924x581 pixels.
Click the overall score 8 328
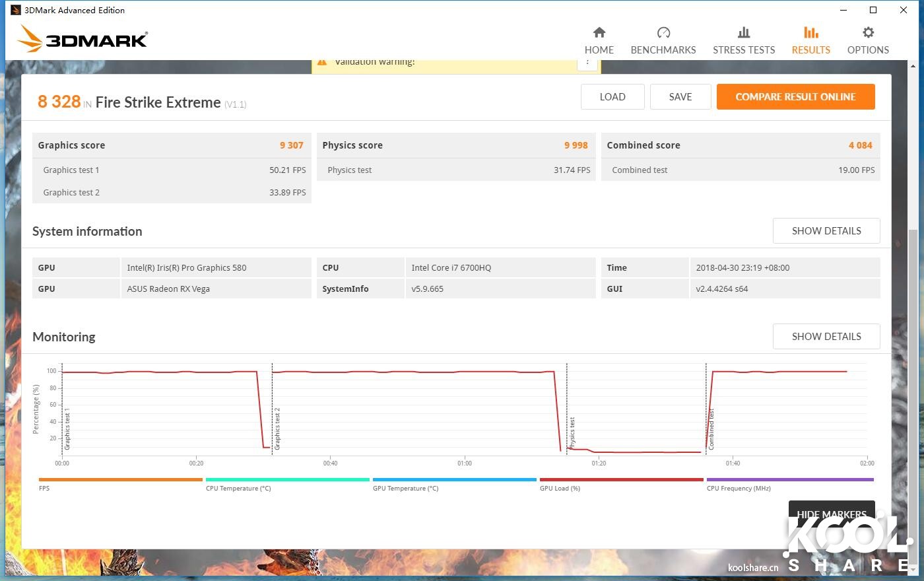[x=59, y=102]
